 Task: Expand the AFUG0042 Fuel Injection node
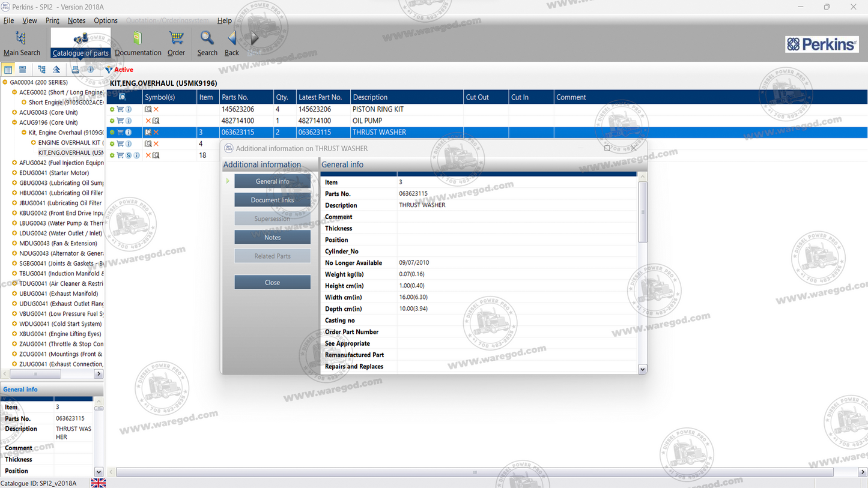(x=14, y=163)
